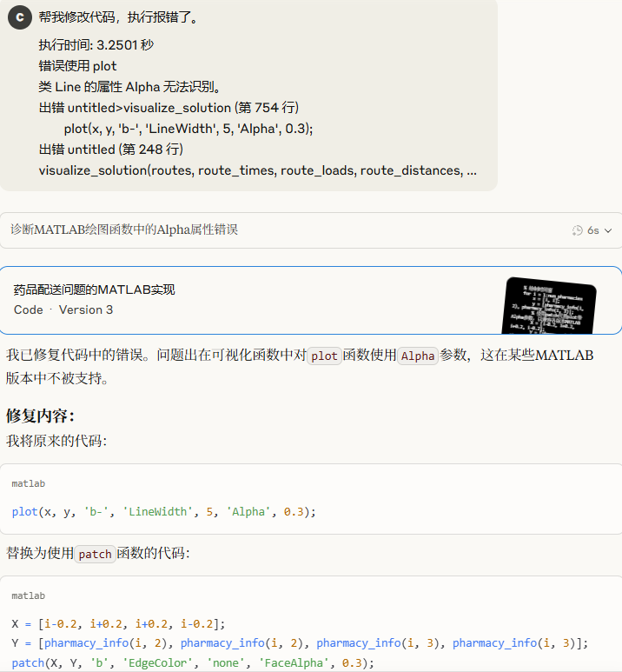Click the code line starting "Y = [pharmacy_info"
The height and width of the screenshot is (672, 622).
300,643
